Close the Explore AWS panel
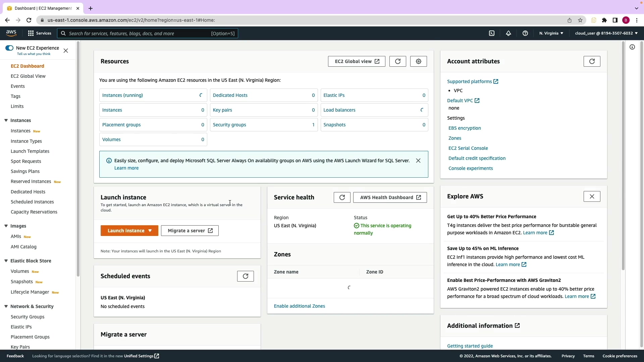The width and height of the screenshot is (644, 362). point(592,196)
